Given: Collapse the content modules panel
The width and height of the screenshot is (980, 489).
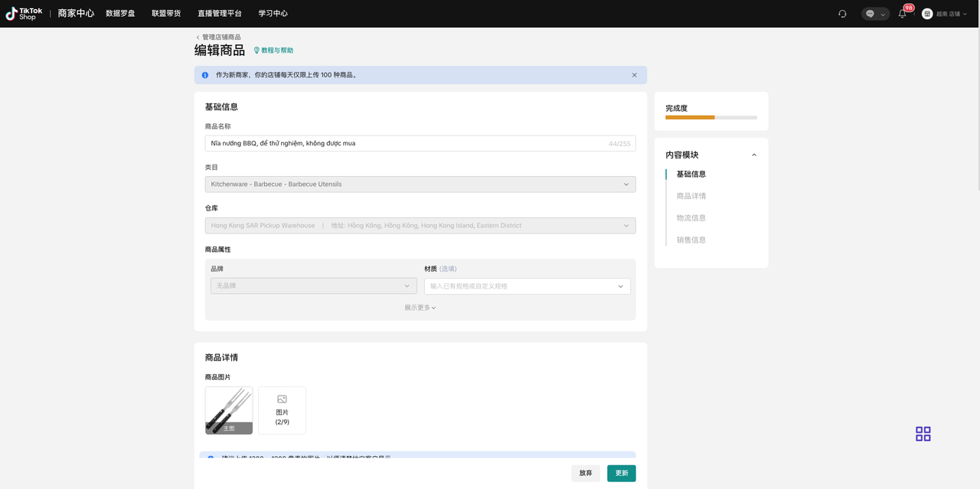Looking at the screenshot, I should (x=753, y=155).
